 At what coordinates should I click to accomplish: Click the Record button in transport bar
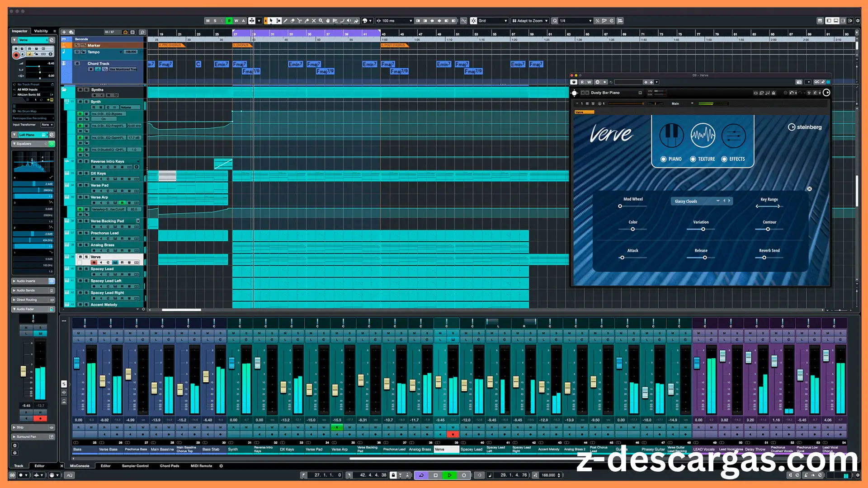click(464, 475)
